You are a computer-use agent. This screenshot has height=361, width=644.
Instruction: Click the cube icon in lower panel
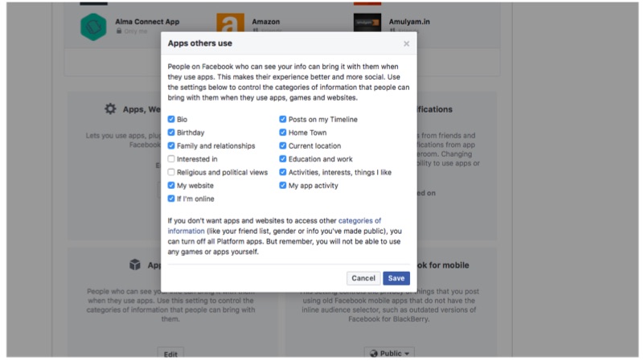click(x=134, y=265)
